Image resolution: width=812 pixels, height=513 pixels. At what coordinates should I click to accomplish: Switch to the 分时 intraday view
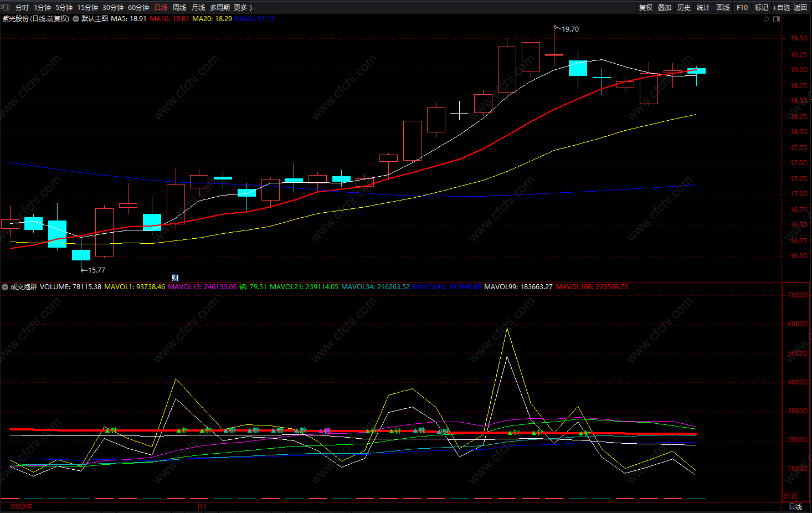point(22,8)
